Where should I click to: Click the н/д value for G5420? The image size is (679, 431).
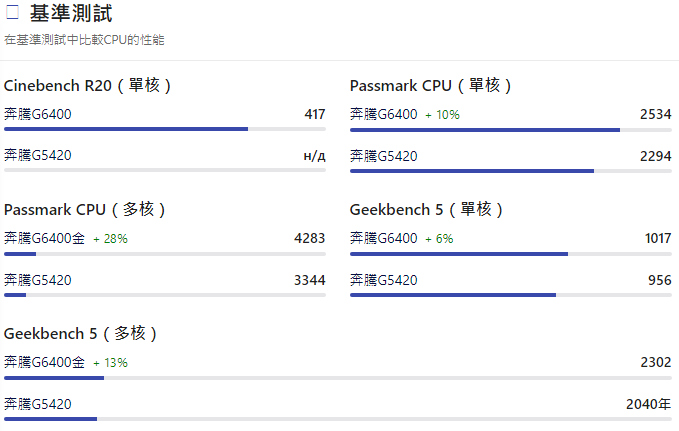click(x=313, y=155)
